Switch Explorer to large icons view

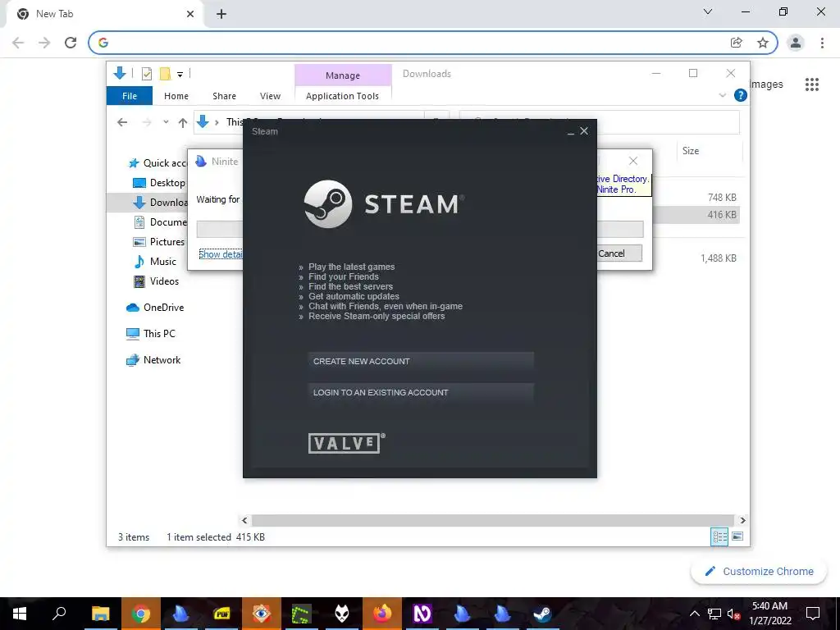pos(737,536)
